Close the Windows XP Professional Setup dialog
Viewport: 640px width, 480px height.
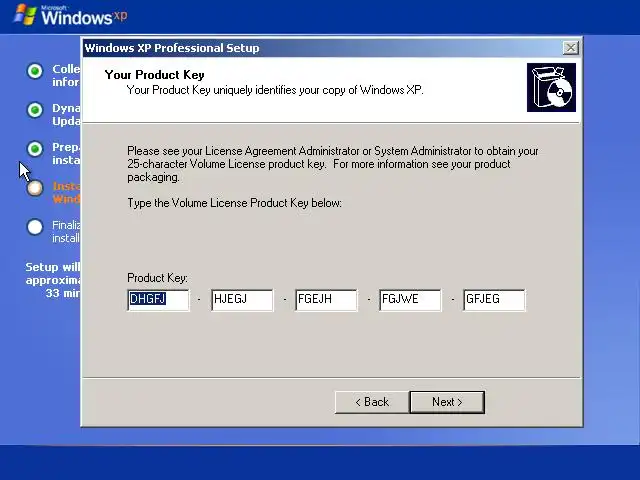click(570, 48)
